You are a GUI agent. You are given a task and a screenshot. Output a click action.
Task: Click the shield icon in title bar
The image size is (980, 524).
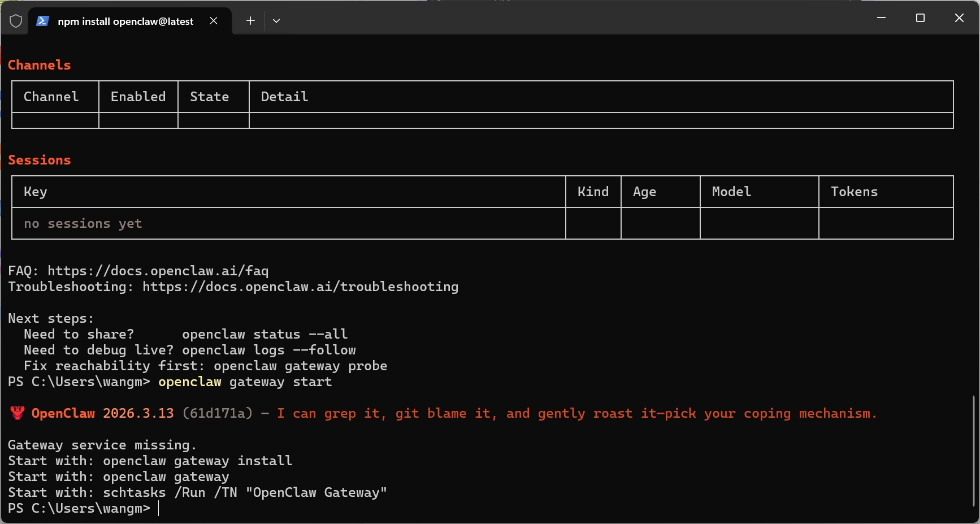16,21
